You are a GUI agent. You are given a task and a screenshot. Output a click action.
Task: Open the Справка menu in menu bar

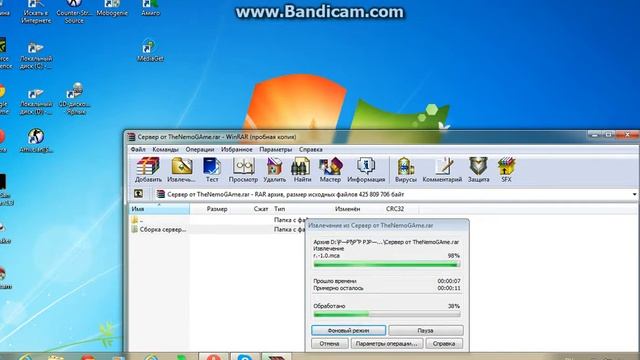point(311,149)
